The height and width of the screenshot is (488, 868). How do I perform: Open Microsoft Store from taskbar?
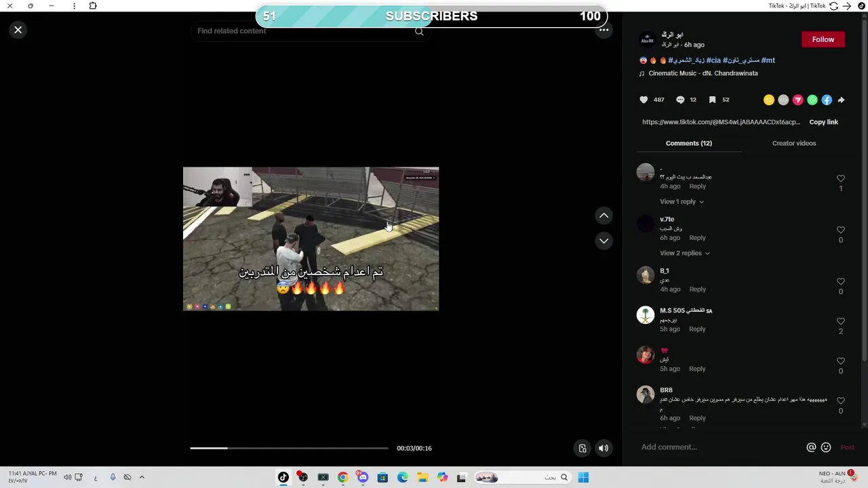[382, 478]
